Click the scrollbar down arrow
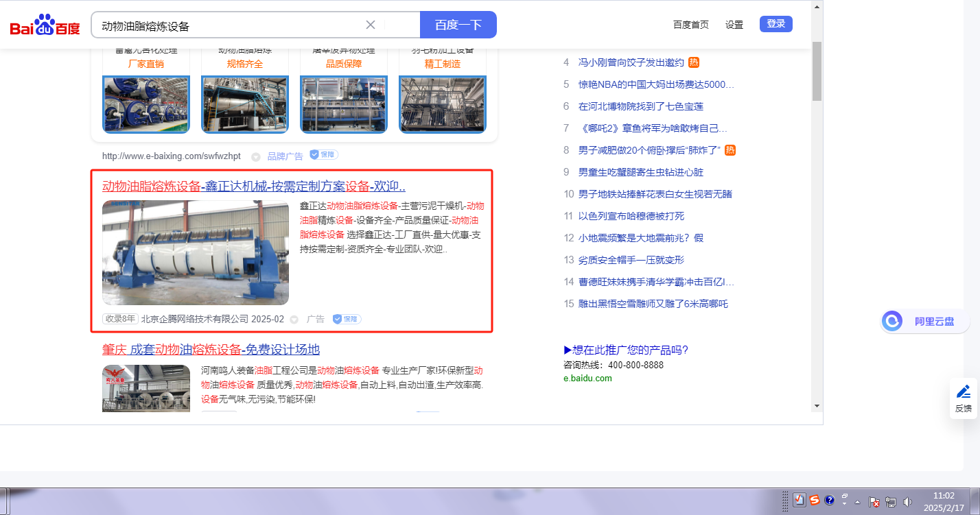980x515 pixels. click(817, 406)
